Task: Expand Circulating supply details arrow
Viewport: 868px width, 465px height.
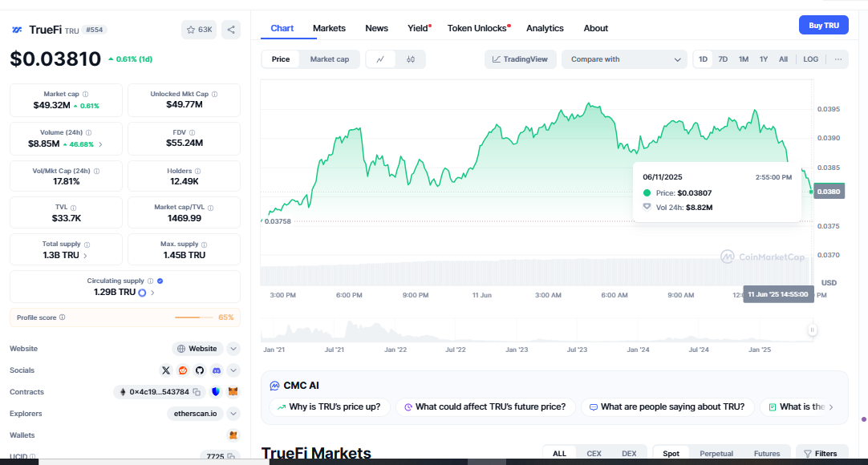Action: click(x=152, y=293)
